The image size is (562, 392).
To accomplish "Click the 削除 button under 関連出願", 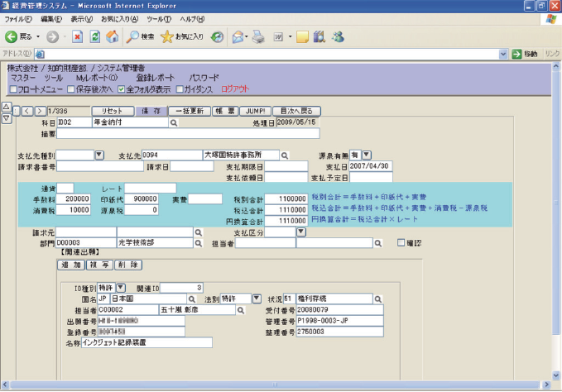I will (128, 265).
